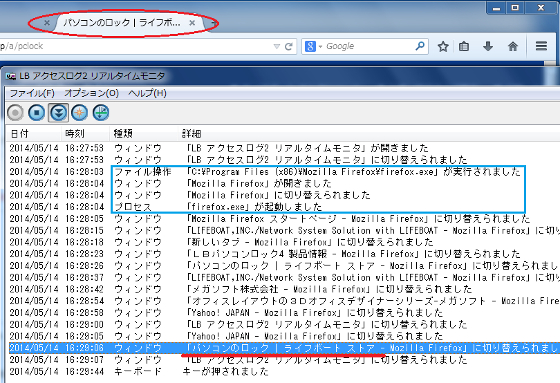Toggle auto-scroll double-down-arrow button
Viewport: 560px width, 383px height.
(58, 113)
